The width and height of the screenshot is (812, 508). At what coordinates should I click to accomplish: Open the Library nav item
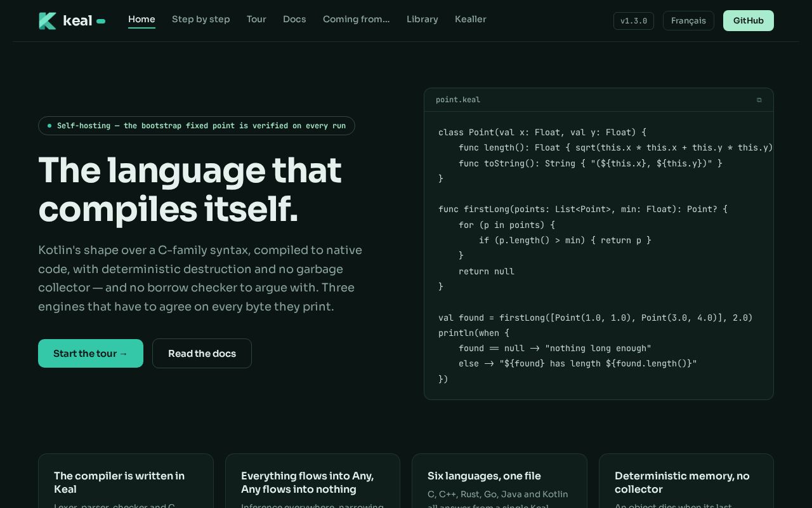click(422, 19)
